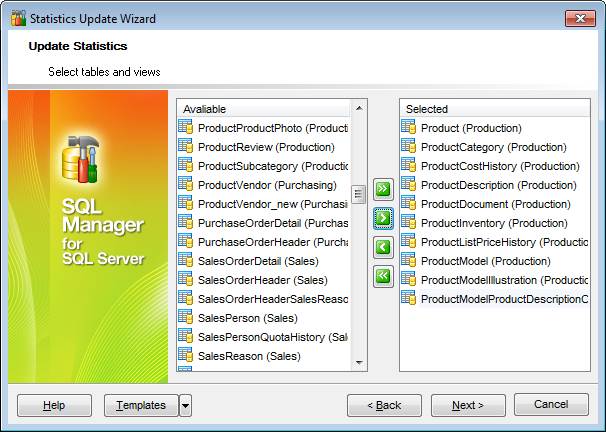Click table icon beside ProductCostHistory

click(409, 165)
